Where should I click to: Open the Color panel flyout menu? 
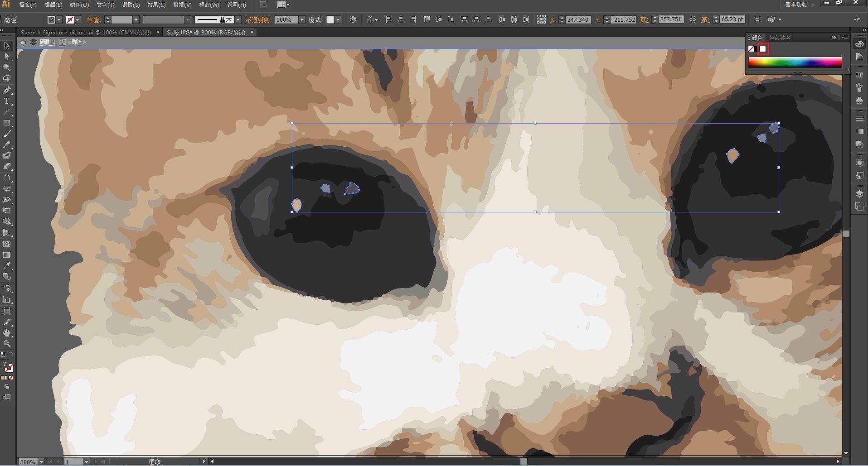[845, 38]
